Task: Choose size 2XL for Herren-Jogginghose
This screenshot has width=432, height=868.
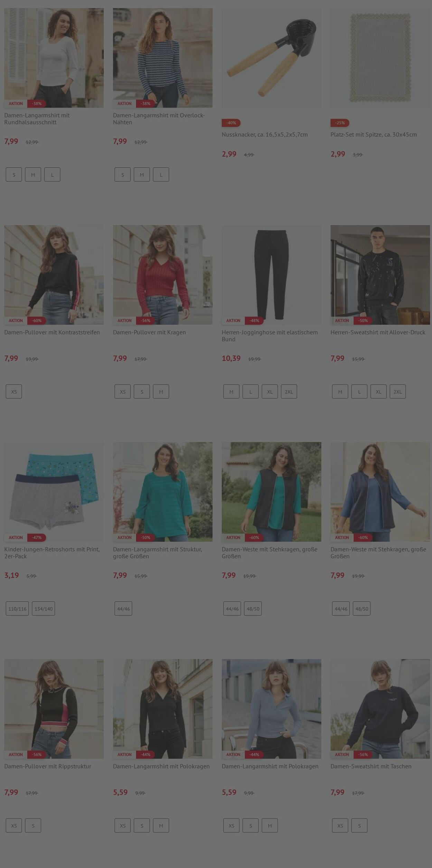Action: pyautogui.click(x=289, y=392)
